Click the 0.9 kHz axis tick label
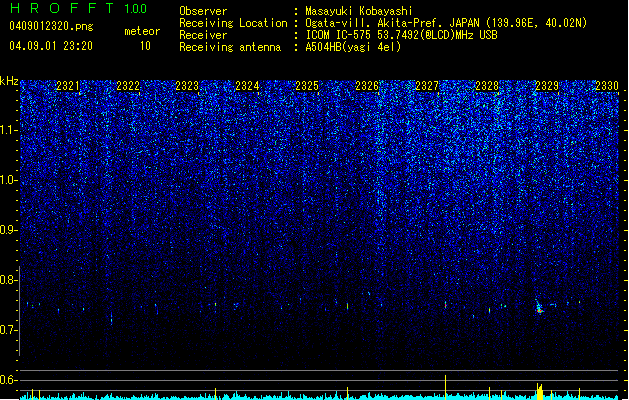Viewport: 629px width, 400px height. (x=9, y=230)
